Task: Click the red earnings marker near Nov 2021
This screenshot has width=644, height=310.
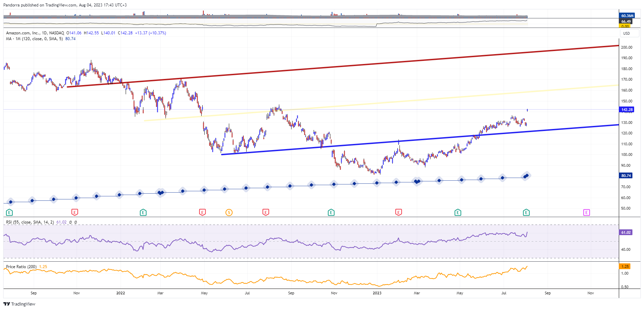Action: coord(75,213)
